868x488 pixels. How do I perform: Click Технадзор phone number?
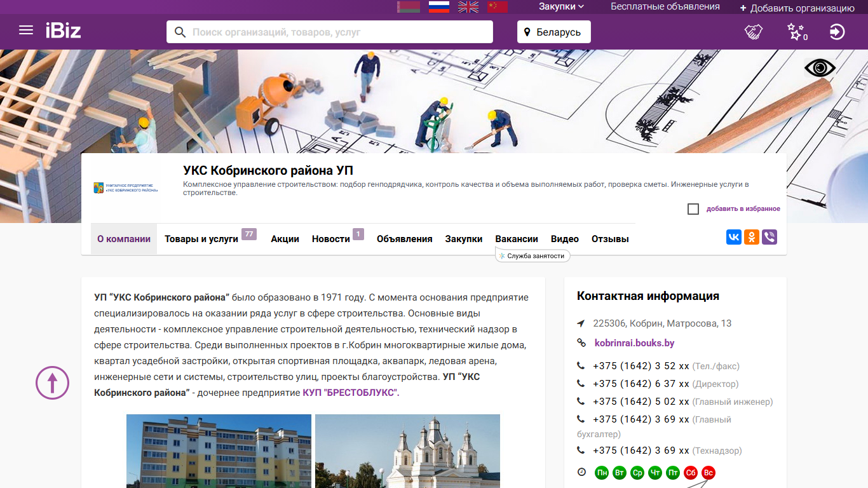point(641,451)
